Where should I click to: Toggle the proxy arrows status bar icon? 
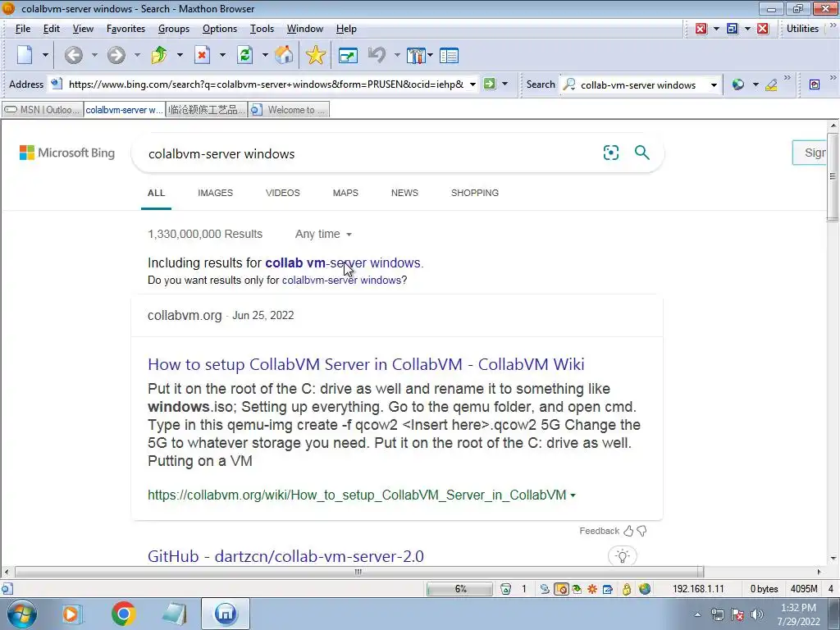tap(545, 589)
